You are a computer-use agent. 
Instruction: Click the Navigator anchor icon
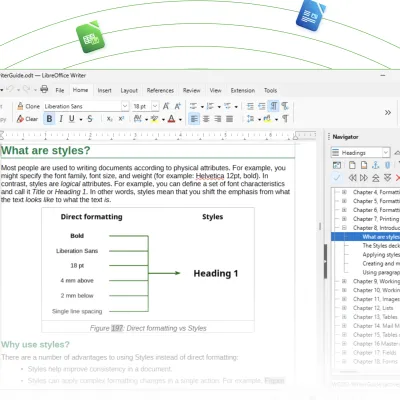(x=376, y=165)
